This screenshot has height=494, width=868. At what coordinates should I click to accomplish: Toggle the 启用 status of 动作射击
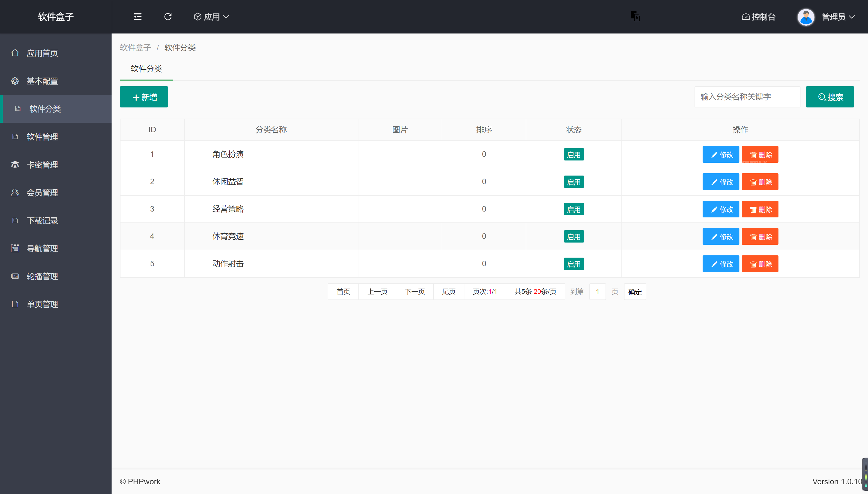573,264
